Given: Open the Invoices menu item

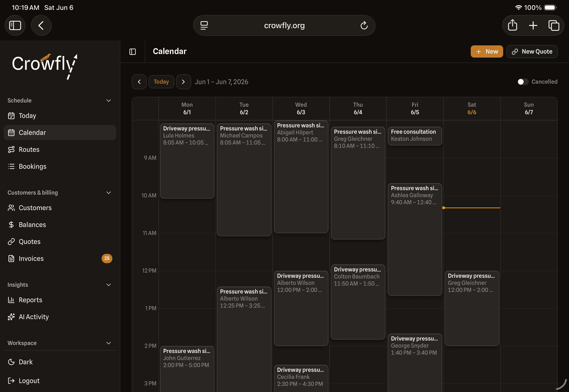Looking at the screenshot, I should point(60,259).
